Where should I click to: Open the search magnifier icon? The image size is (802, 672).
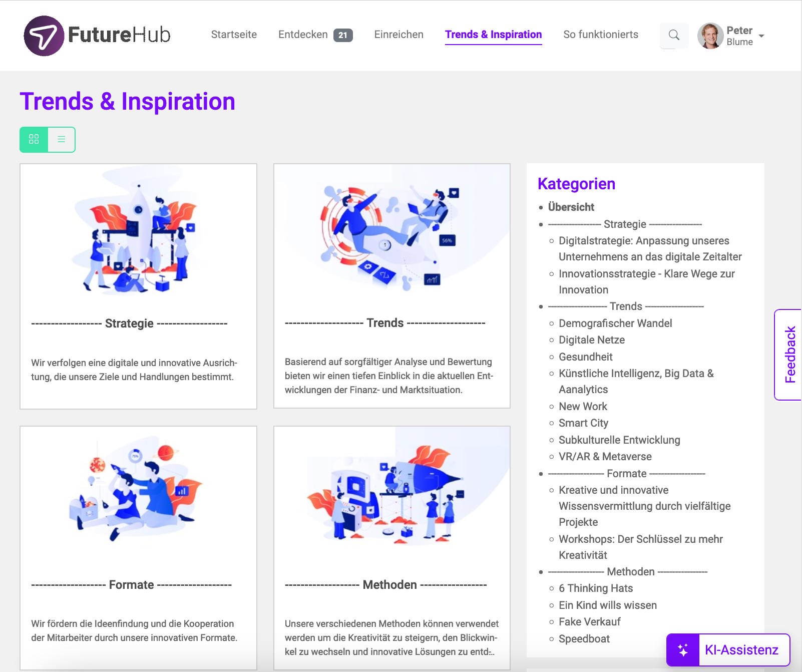coord(674,35)
